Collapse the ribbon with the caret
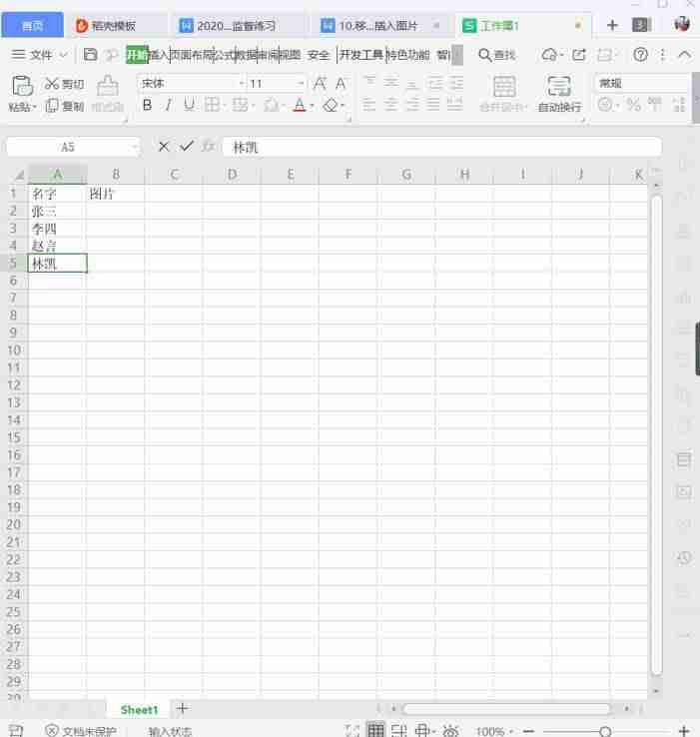The width and height of the screenshot is (700, 737). click(685, 55)
